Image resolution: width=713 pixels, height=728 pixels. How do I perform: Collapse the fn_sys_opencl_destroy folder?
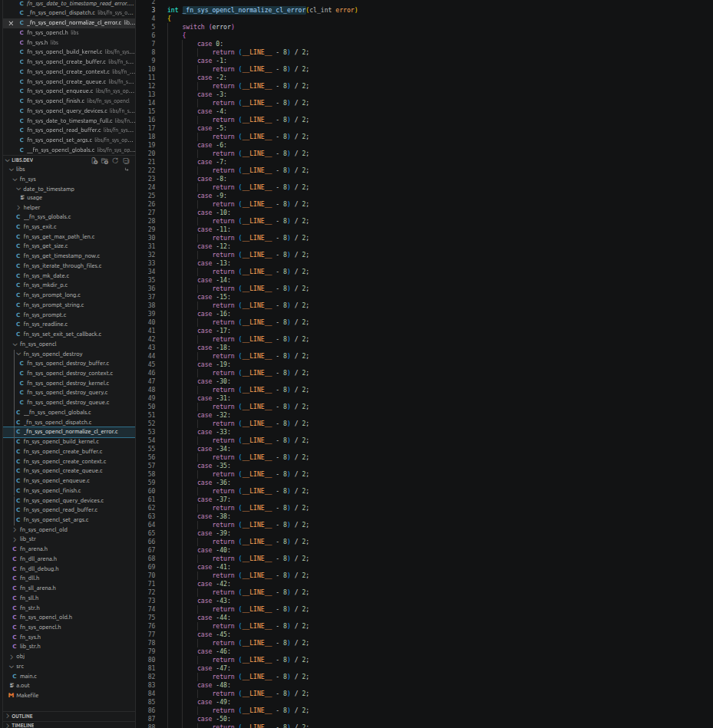tap(18, 354)
